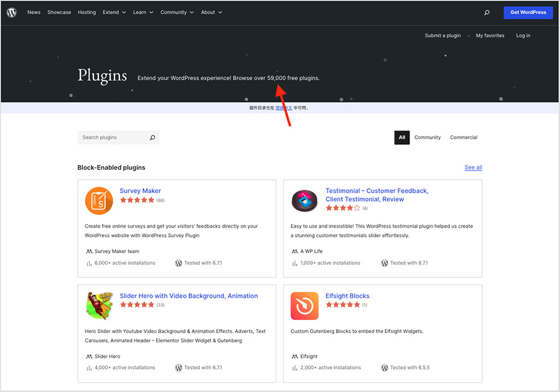Open the News menu item
Viewport: 560px width, 392px height.
coord(34,12)
